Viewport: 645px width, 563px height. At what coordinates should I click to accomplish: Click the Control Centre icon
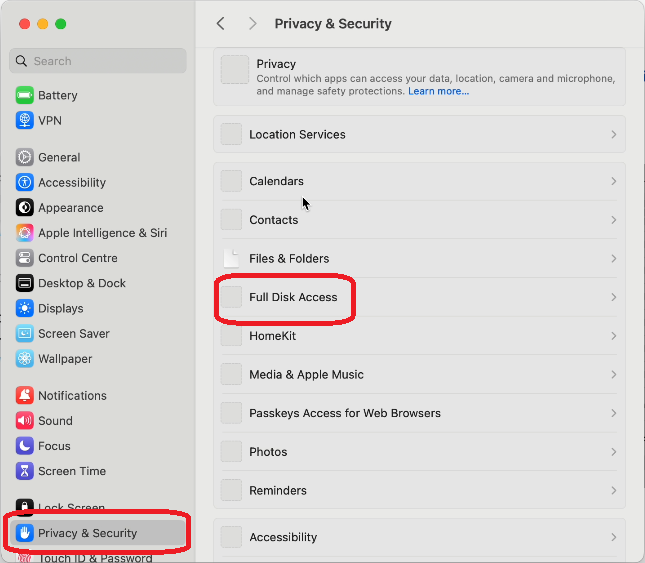(25, 258)
